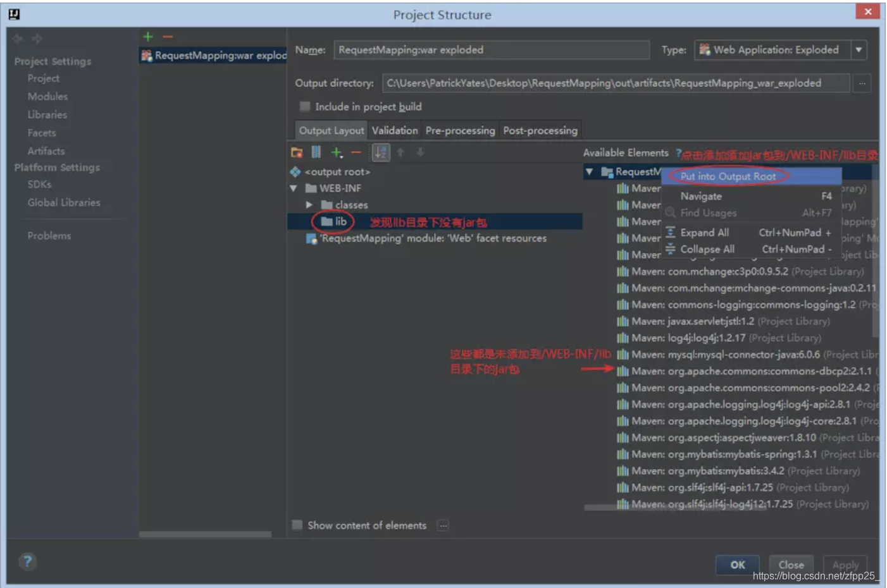Select Libraries in the Project Settings sidebar
Viewport: 887px width, 588px height.
click(47, 114)
